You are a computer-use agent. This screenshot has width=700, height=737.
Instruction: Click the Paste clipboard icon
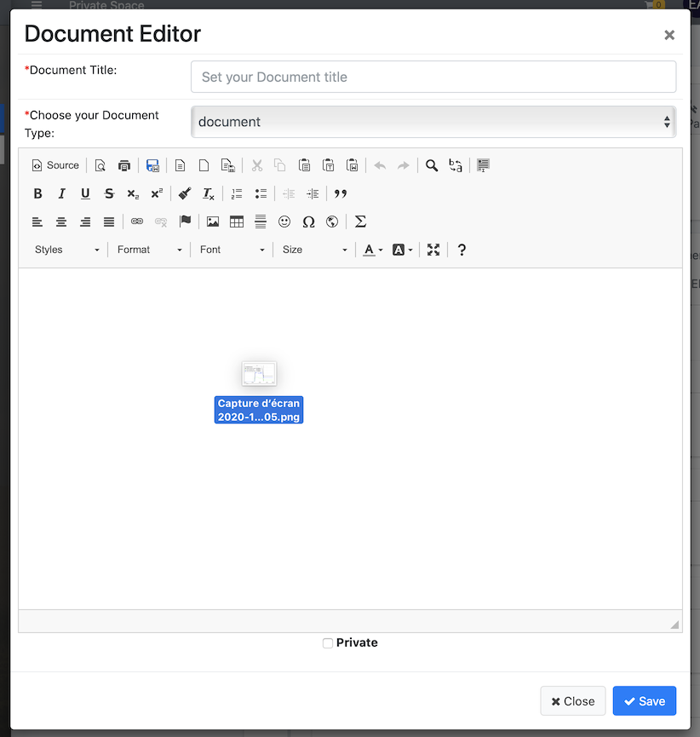304,165
